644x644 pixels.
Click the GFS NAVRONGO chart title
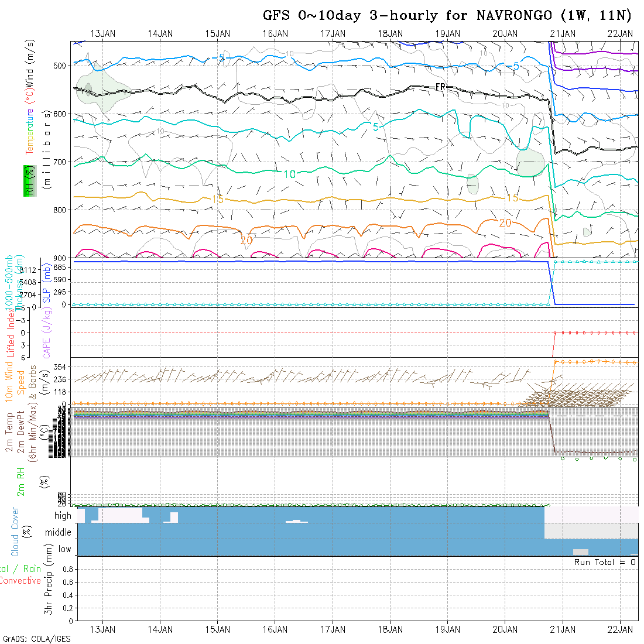(448, 15)
